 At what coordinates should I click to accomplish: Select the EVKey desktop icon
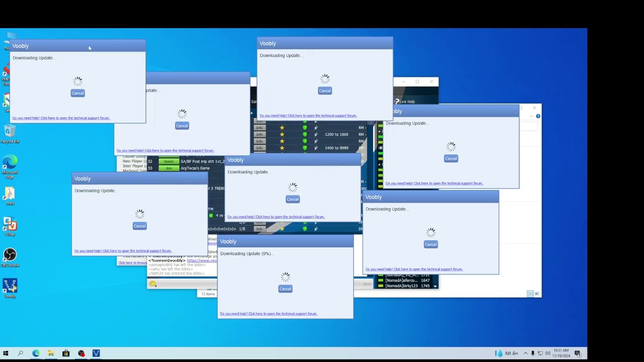(x=10, y=227)
